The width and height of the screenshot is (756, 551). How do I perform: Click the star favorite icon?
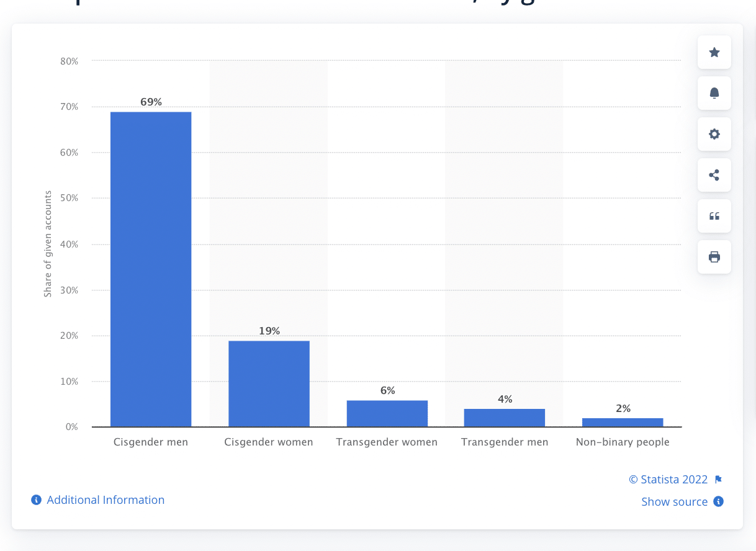[x=714, y=52]
